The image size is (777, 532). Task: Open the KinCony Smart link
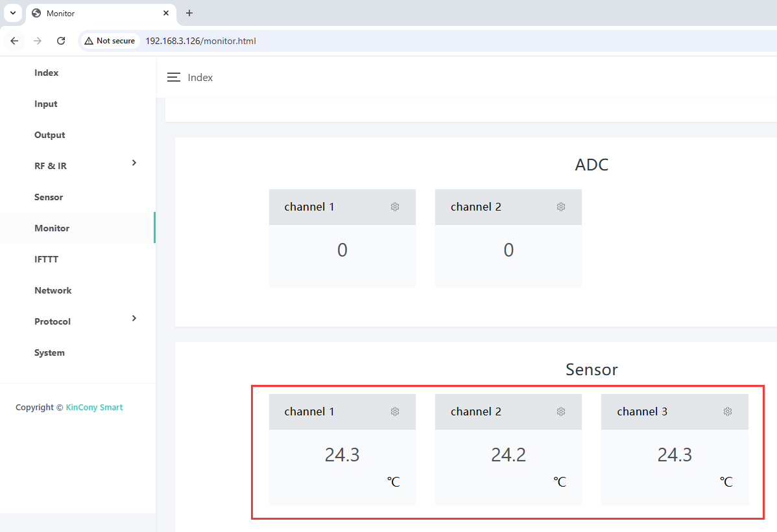(94, 408)
